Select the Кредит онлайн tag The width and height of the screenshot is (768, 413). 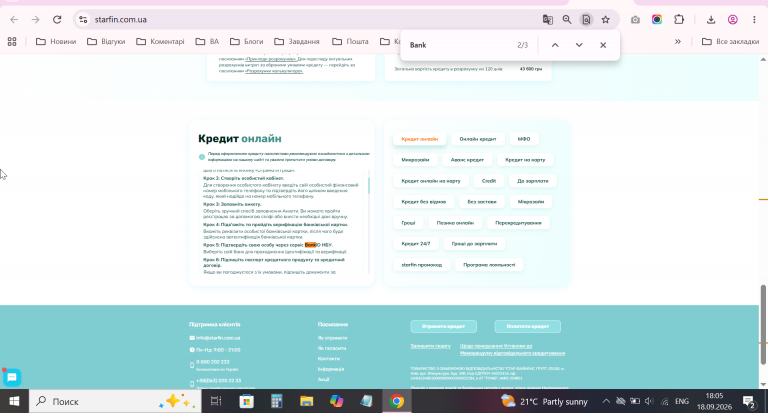[419, 139]
